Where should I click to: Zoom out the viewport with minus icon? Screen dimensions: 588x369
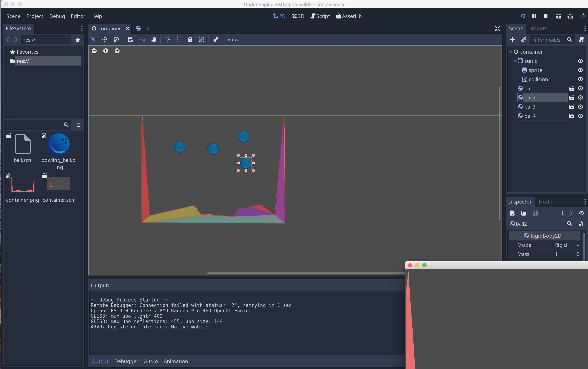[x=94, y=51]
